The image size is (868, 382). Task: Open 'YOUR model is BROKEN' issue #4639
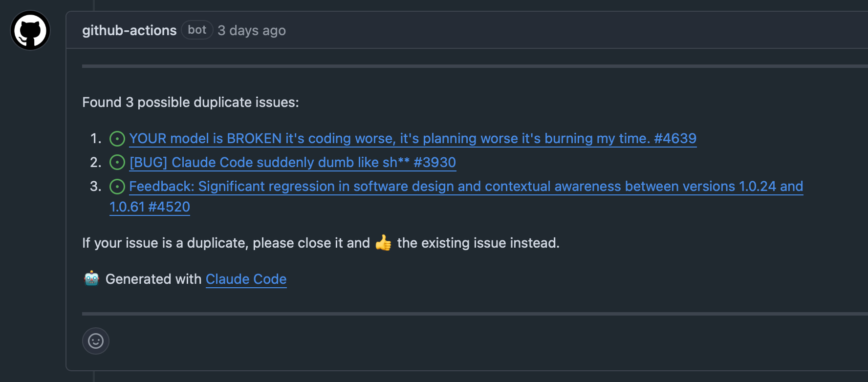click(x=412, y=139)
